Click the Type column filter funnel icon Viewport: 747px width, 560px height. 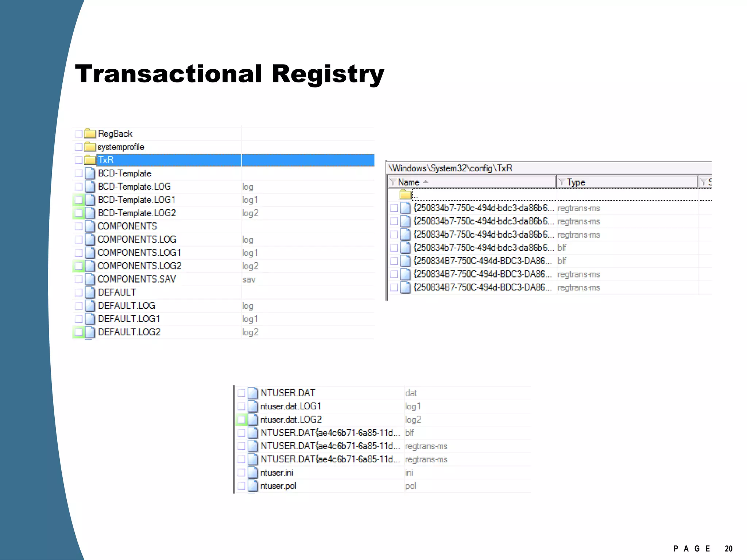[x=561, y=182]
